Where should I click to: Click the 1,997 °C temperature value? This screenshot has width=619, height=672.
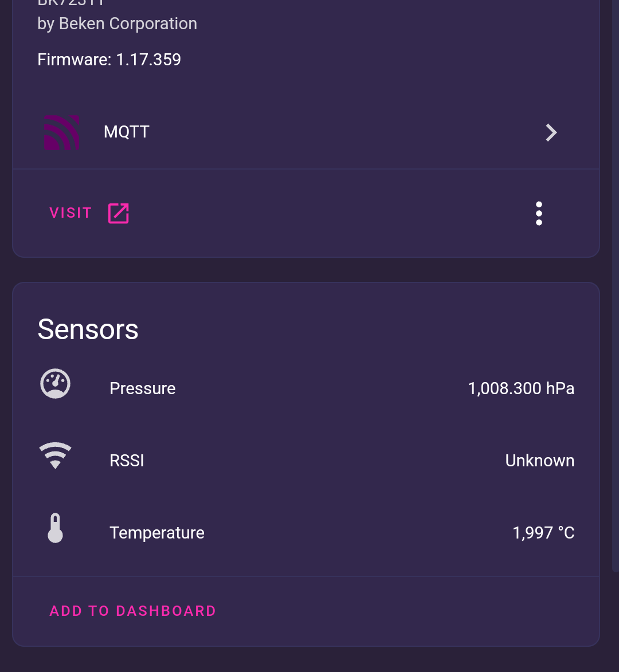click(x=543, y=533)
